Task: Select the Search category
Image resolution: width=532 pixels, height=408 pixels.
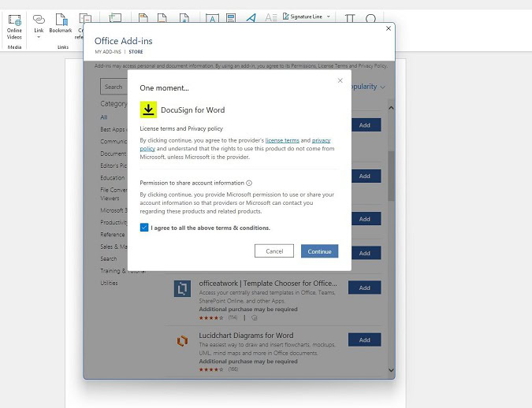Action: coord(108,258)
